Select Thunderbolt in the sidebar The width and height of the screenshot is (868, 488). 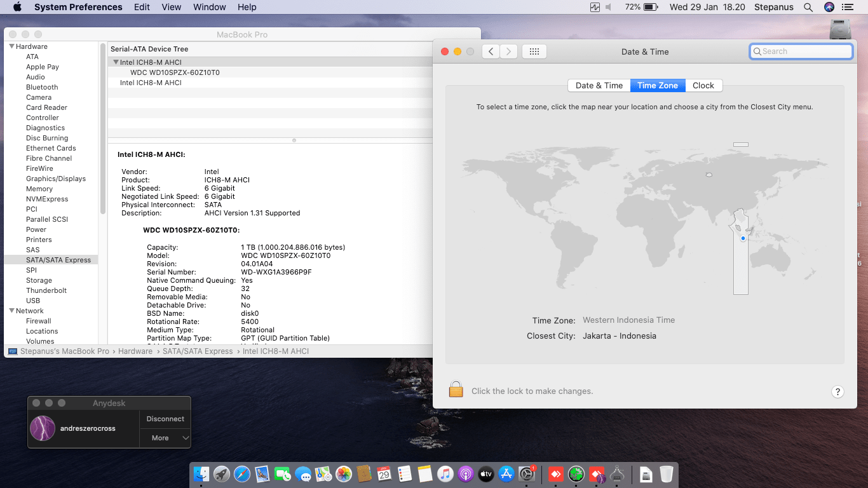tap(46, 290)
